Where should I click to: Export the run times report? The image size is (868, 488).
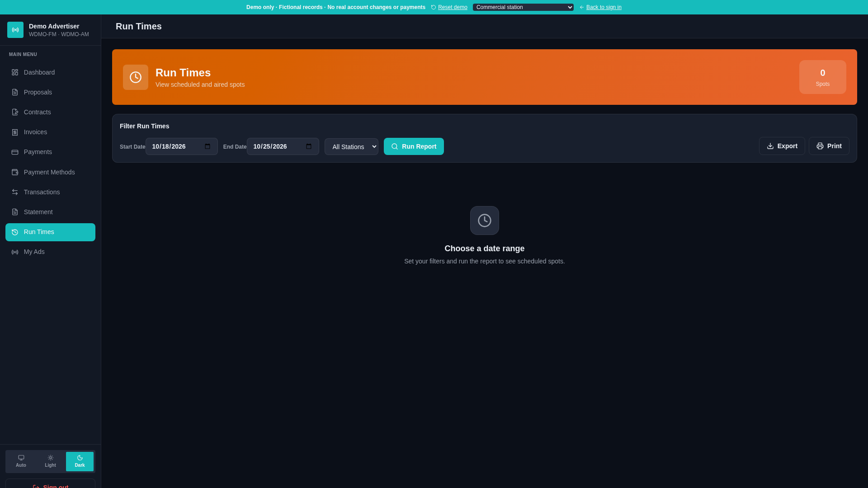point(782,146)
